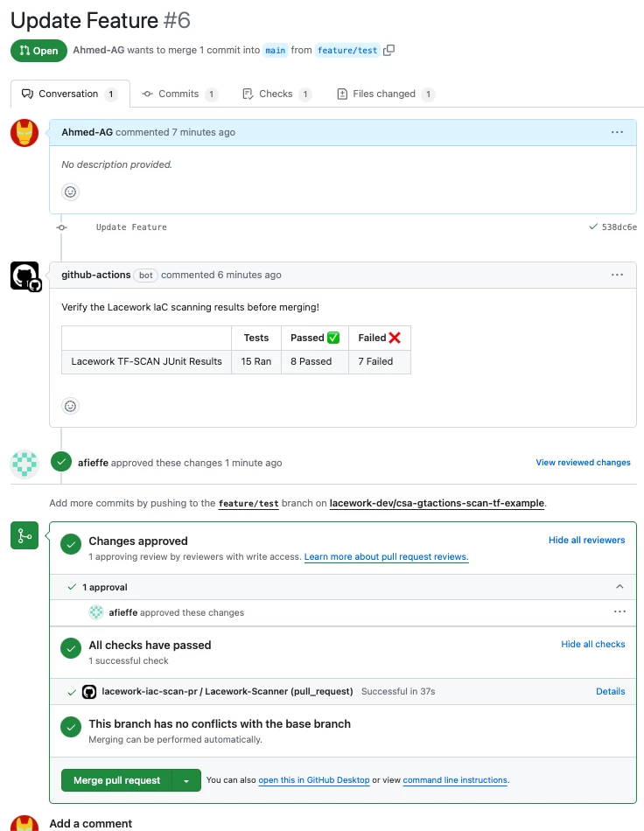Click the feature/test branch label in header
The width and height of the screenshot is (644, 831).
(x=347, y=51)
